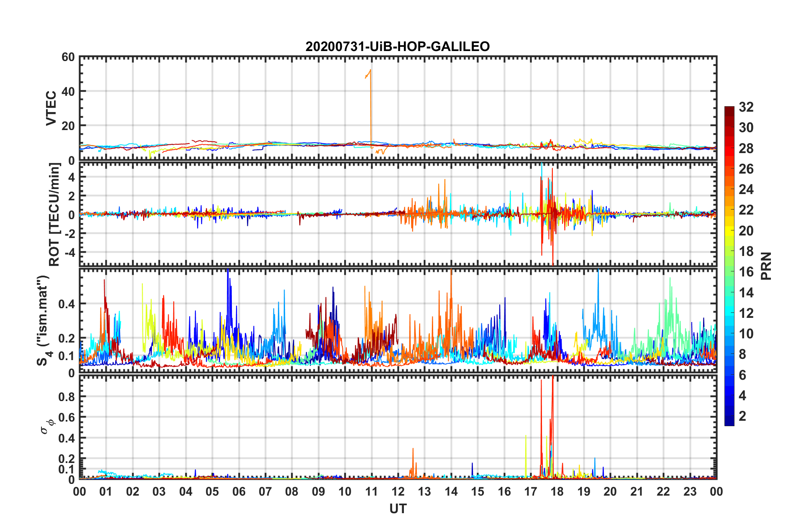Click the plot title "20200731-UiB-HOP-GALILEO"

[x=398, y=46]
